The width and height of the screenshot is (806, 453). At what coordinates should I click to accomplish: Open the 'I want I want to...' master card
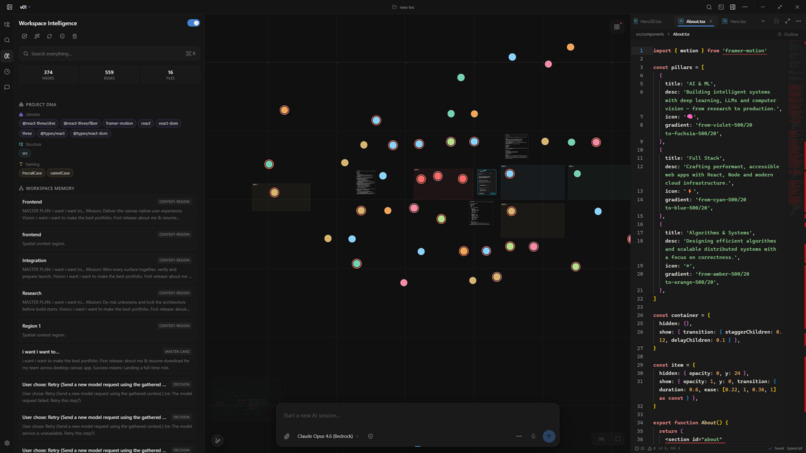(106, 359)
